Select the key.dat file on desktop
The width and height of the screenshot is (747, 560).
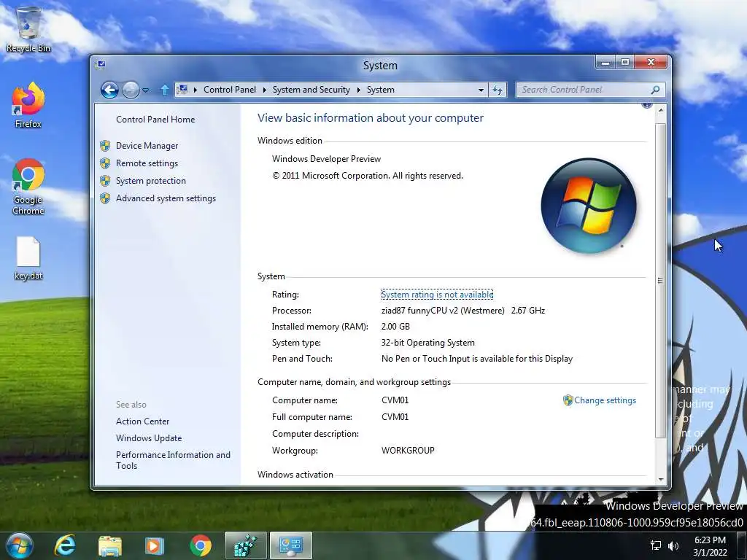(28, 258)
